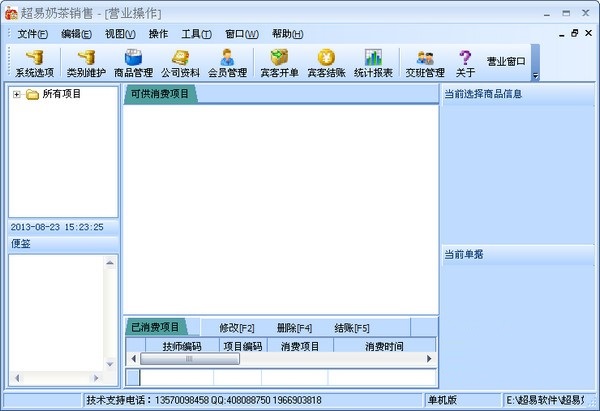The image size is (600, 411).
Task: Click 便签 notes scroll down arrow
Action: pyautogui.click(x=110, y=364)
